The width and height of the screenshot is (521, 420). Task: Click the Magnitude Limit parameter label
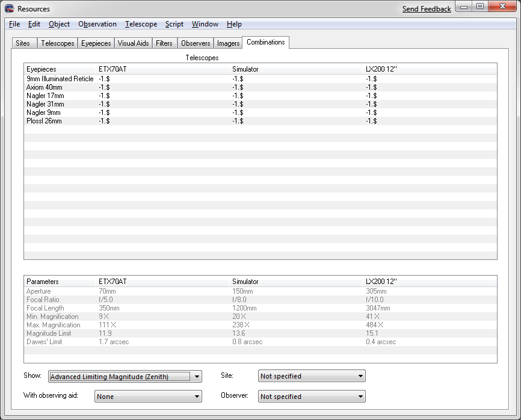pyautogui.click(x=49, y=333)
